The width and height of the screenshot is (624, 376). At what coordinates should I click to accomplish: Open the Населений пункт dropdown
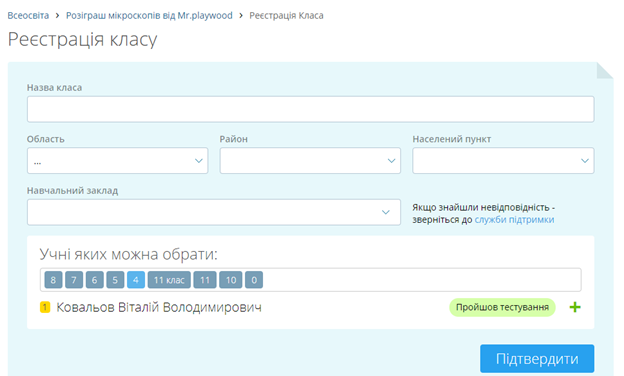tap(503, 161)
